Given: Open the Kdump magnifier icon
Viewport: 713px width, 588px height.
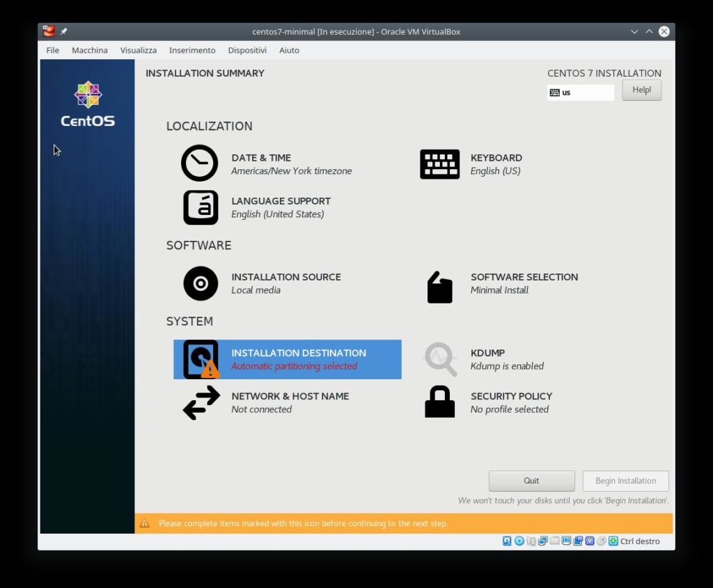Looking at the screenshot, I should [439, 359].
